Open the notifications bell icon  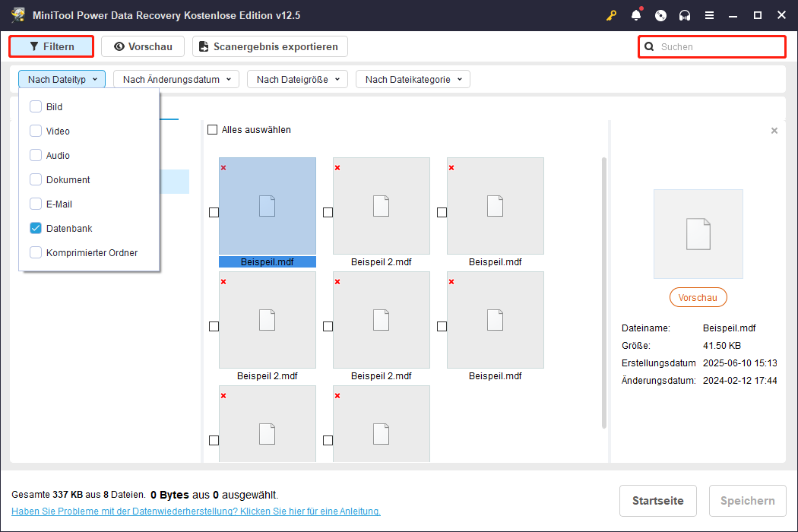pos(636,15)
